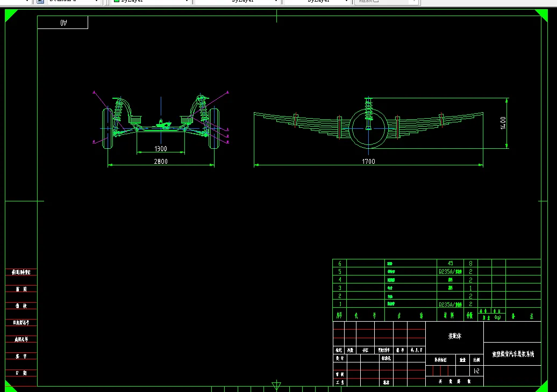Click item number 2 in parts list
Viewport: 557px width, 392px height.
340,296
